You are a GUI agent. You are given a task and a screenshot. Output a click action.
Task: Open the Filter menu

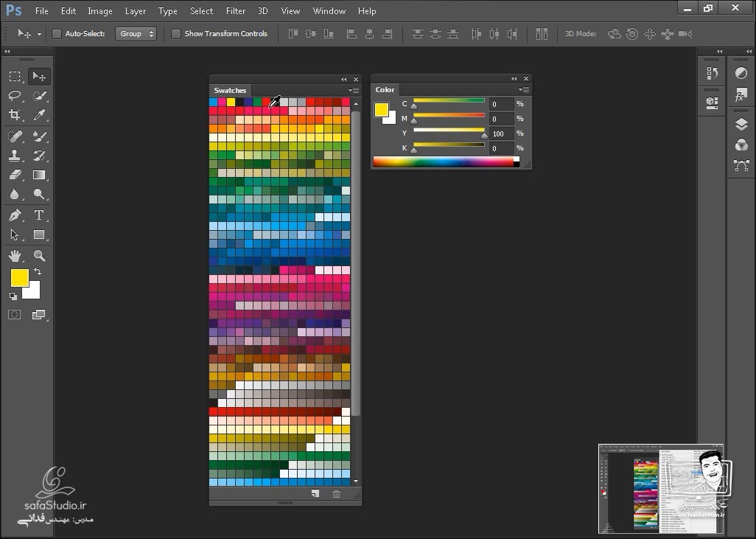[x=236, y=10]
